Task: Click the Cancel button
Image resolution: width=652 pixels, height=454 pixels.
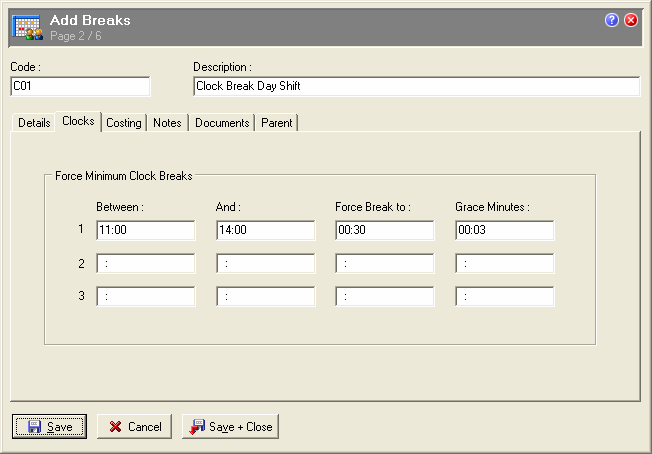Action: [135, 427]
